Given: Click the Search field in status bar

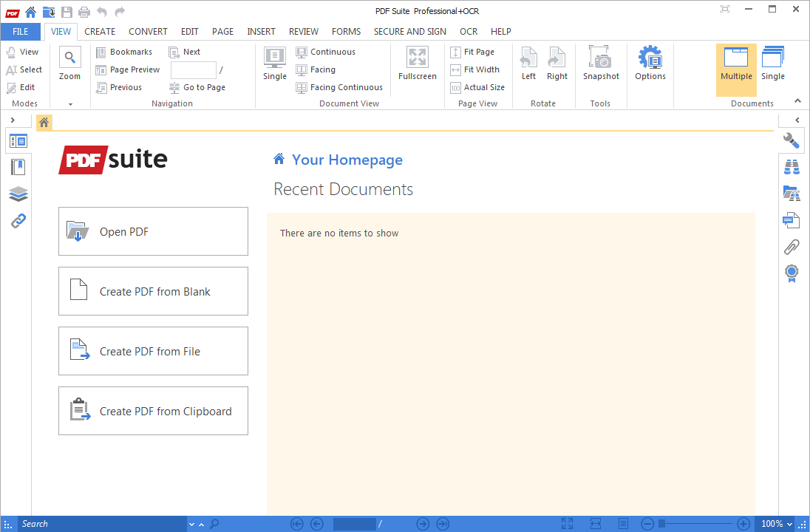Looking at the screenshot, I should pos(103,524).
